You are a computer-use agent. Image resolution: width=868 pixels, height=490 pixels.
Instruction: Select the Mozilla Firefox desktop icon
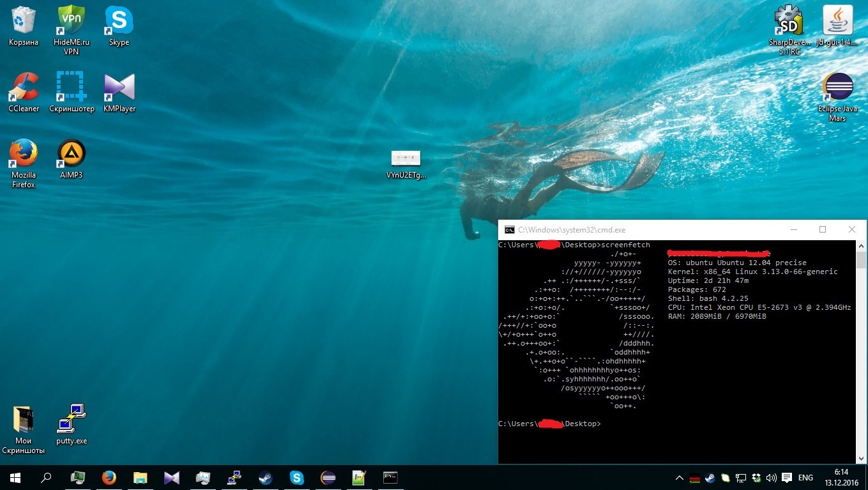tap(24, 164)
